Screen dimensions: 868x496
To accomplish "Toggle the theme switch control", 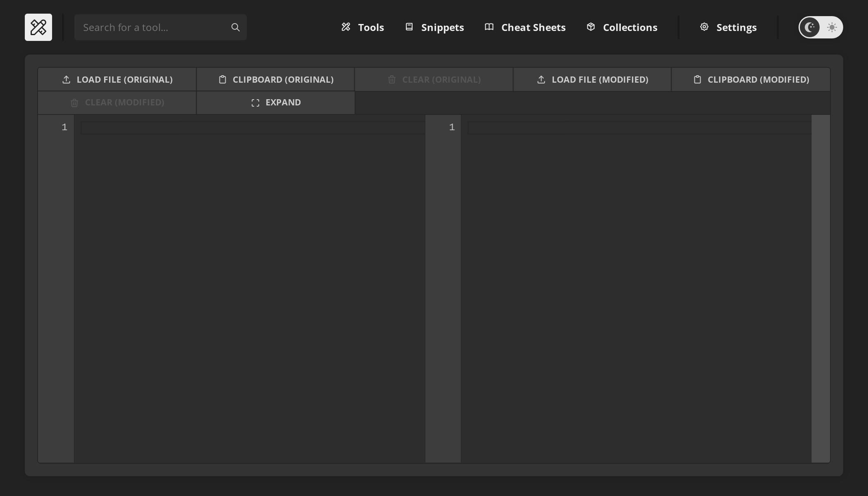I will click(820, 27).
